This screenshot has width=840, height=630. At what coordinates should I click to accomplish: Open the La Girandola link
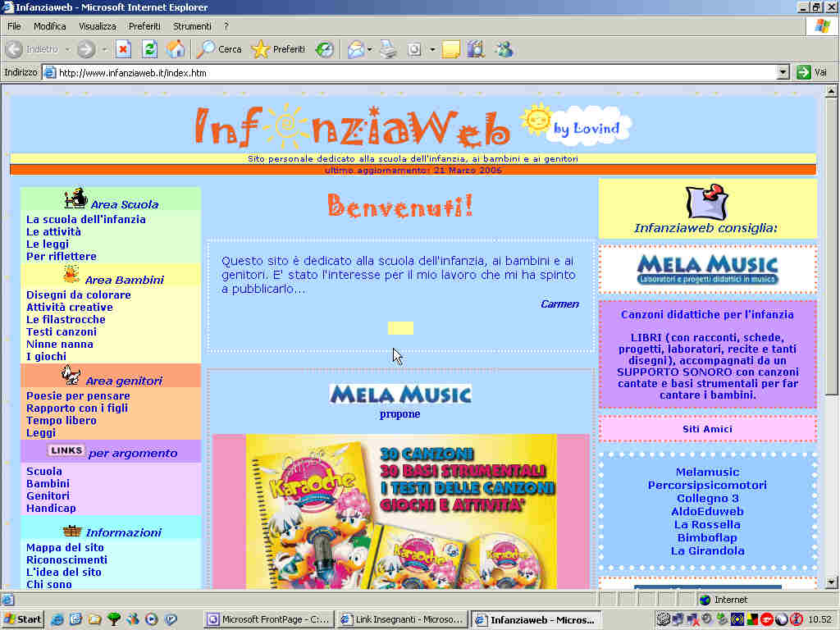tap(707, 550)
